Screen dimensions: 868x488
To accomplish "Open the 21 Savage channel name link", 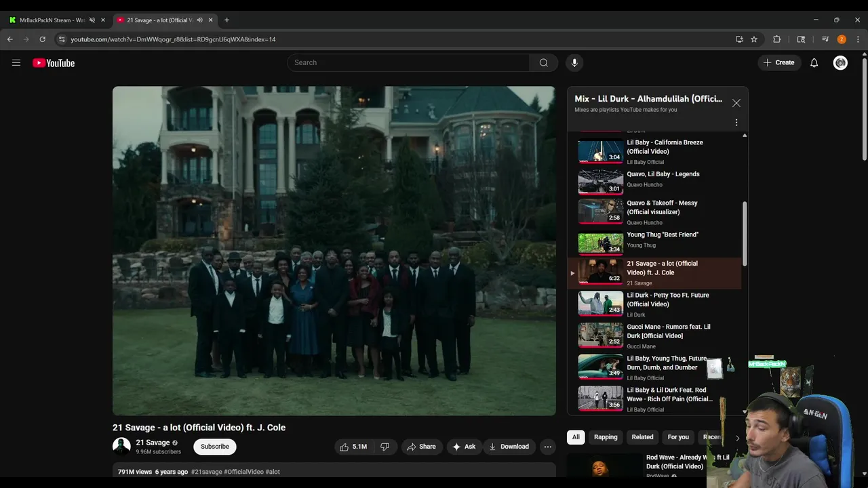I will (x=153, y=443).
